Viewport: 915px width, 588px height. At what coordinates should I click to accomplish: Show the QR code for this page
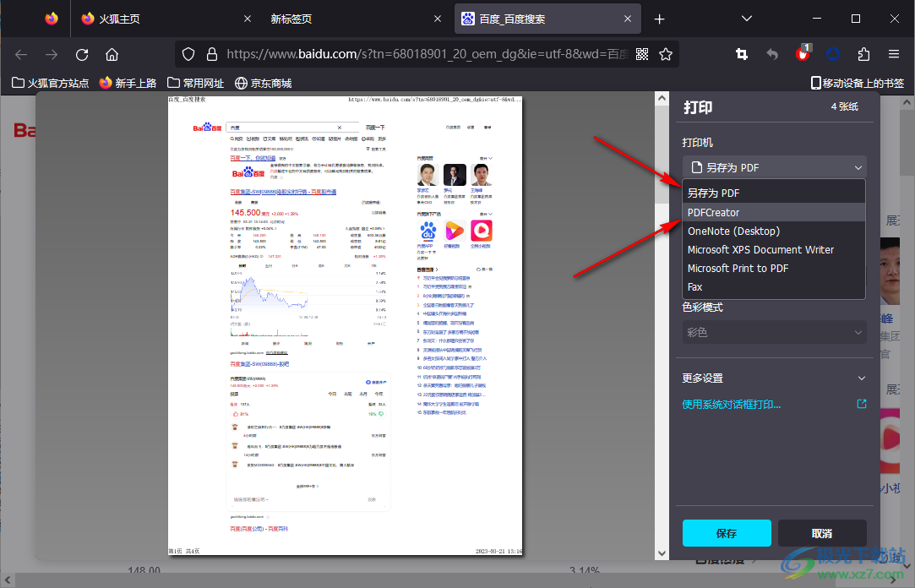point(642,54)
